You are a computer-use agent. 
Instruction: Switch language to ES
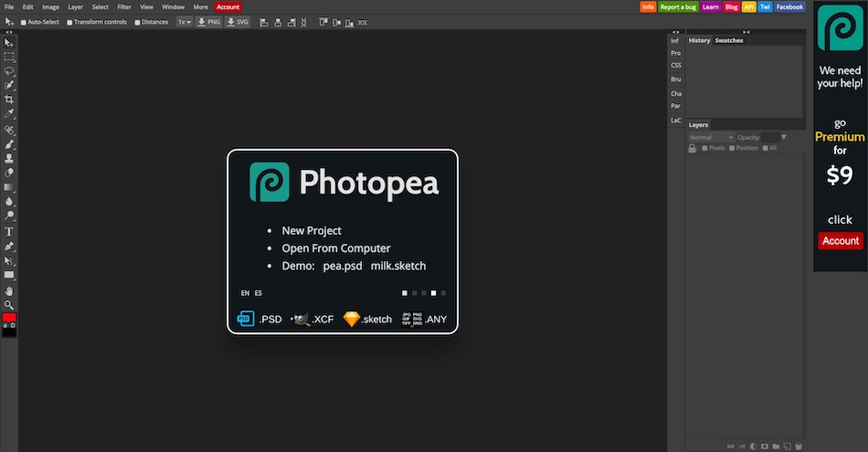tap(259, 293)
